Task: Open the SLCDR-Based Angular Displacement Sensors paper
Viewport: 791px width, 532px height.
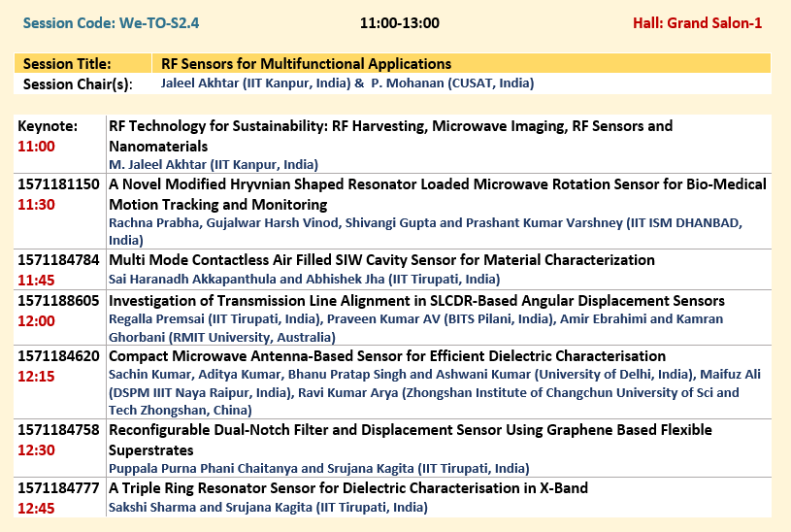Action: 416,301
